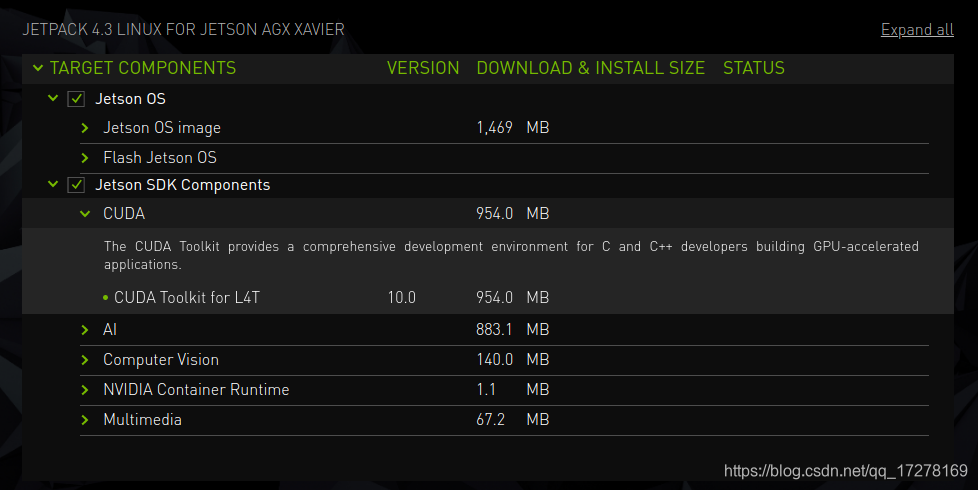The width and height of the screenshot is (978, 490).
Task: Click the CUDA Toolkit for L4T item
Action: (x=186, y=297)
